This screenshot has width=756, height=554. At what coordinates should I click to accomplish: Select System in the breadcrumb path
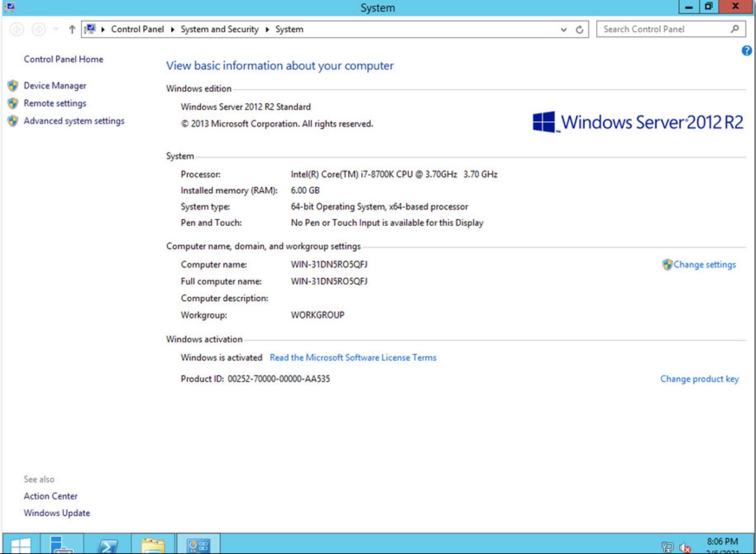(x=289, y=29)
